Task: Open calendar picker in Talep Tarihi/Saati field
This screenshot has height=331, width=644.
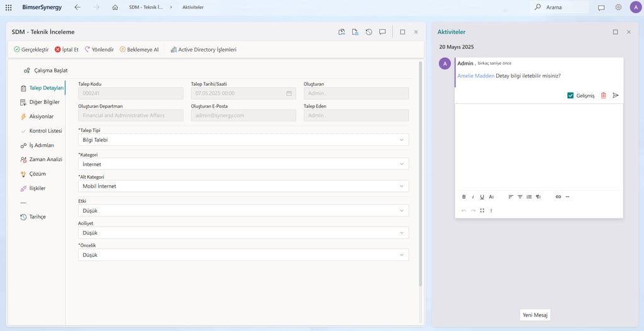Action: tap(289, 93)
